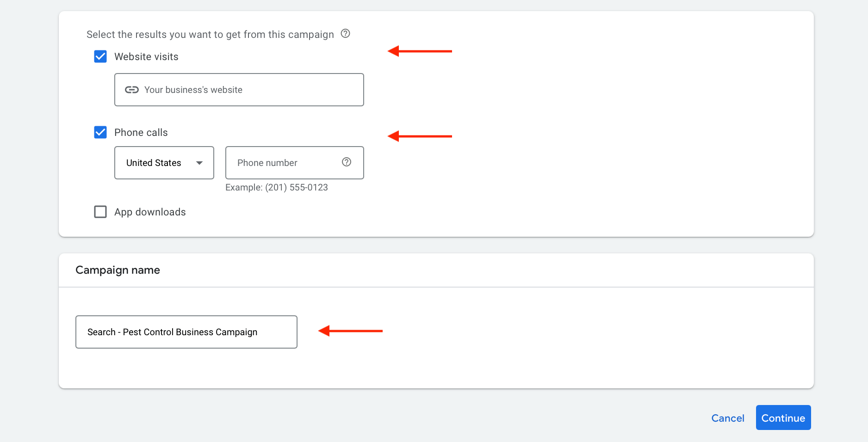Image resolution: width=868 pixels, height=442 pixels.
Task: Click inside the Your business's website field
Action: tap(239, 90)
